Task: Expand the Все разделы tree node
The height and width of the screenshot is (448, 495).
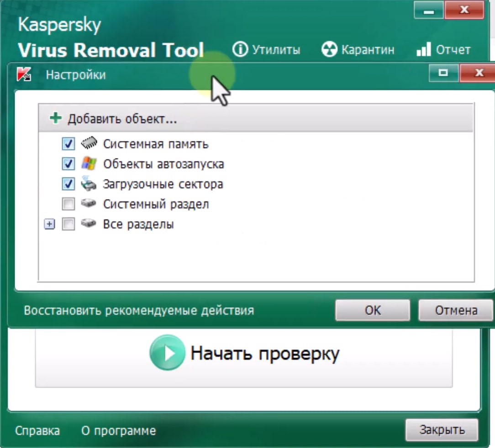Action: [x=49, y=224]
